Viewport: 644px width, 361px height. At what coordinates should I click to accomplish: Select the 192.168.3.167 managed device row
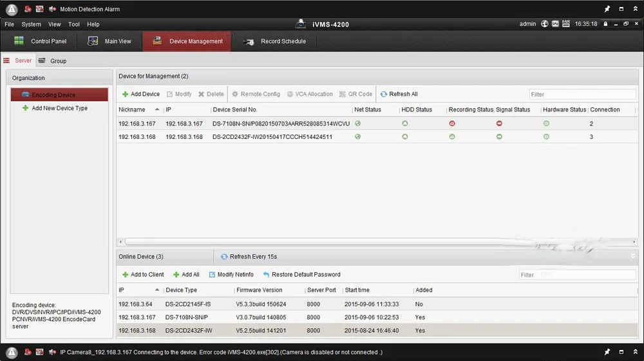point(377,124)
